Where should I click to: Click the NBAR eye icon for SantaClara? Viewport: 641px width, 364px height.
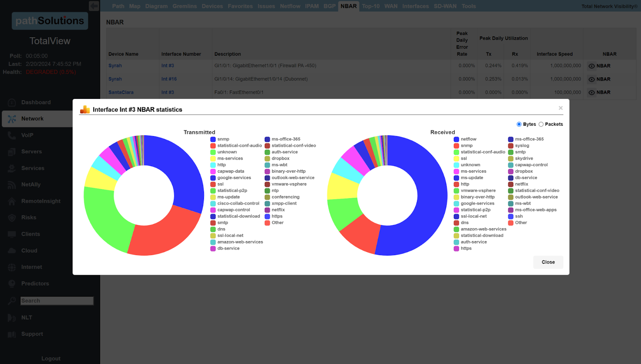point(592,93)
